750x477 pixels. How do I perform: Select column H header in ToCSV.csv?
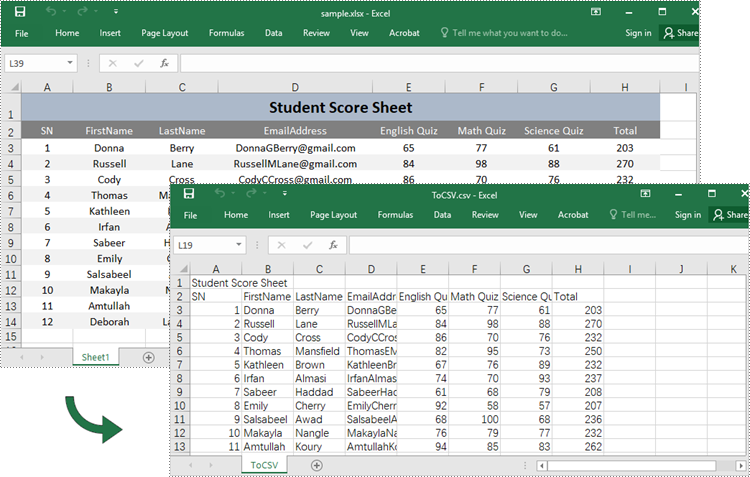point(578,269)
